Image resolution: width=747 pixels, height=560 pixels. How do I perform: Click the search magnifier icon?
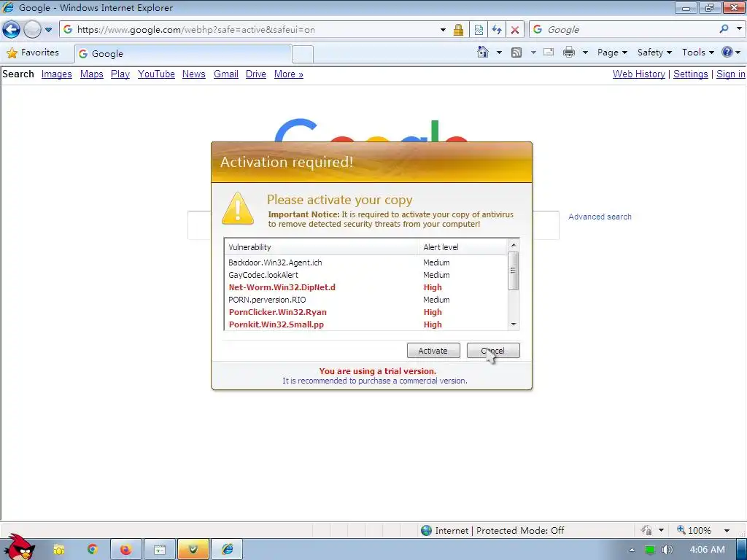(724, 29)
